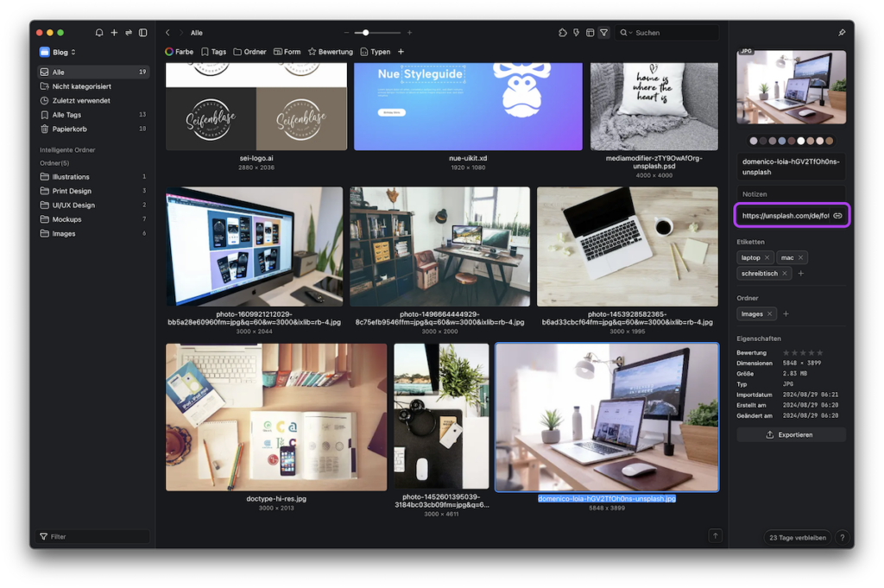Screen dimensions: 884x588
Task: Add another filter with the filter-bar plus
Action: click(x=401, y=52)
